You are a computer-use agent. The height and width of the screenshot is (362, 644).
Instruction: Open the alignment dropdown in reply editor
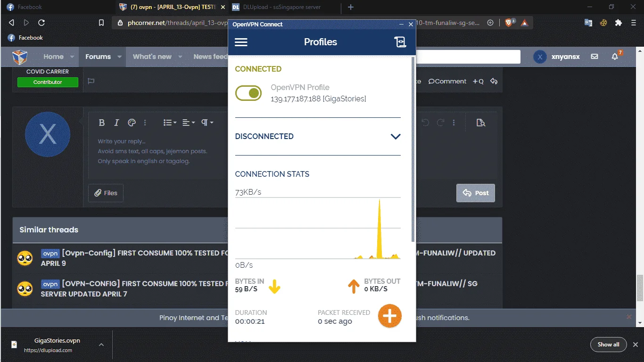[x=189, y=123]
